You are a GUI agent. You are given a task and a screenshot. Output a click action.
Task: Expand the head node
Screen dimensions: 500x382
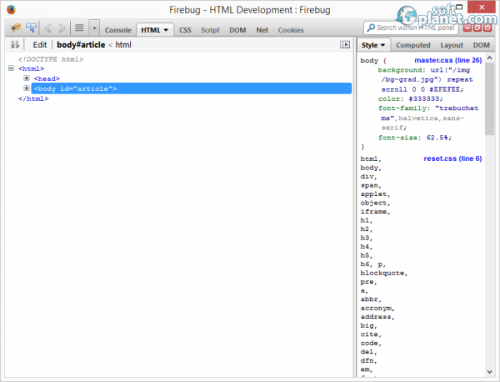point(26,78)
